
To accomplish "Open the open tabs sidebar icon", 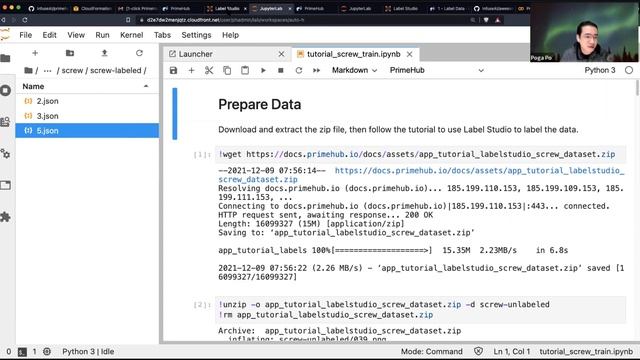I will point(6,185).
